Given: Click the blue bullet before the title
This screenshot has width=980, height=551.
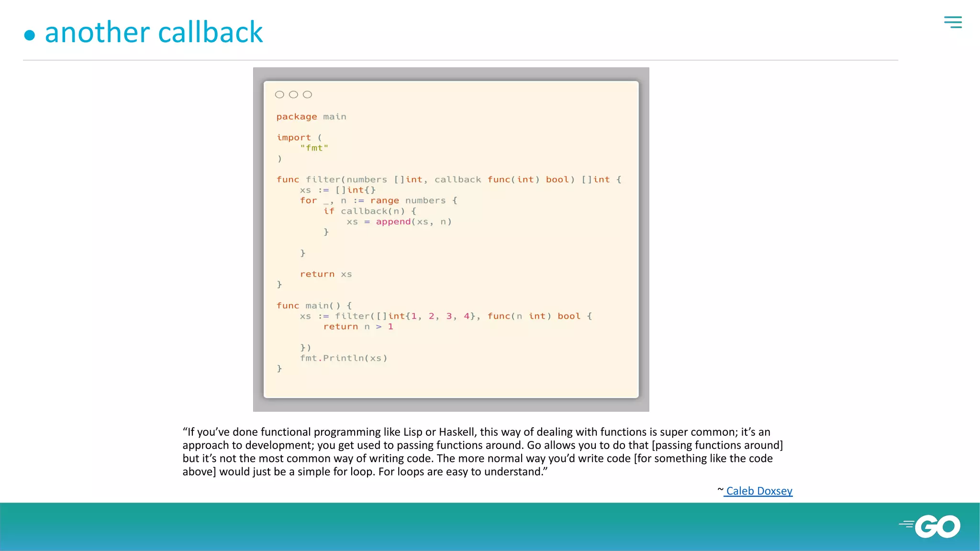Looking at the screenshot, I should click(30, 35).
